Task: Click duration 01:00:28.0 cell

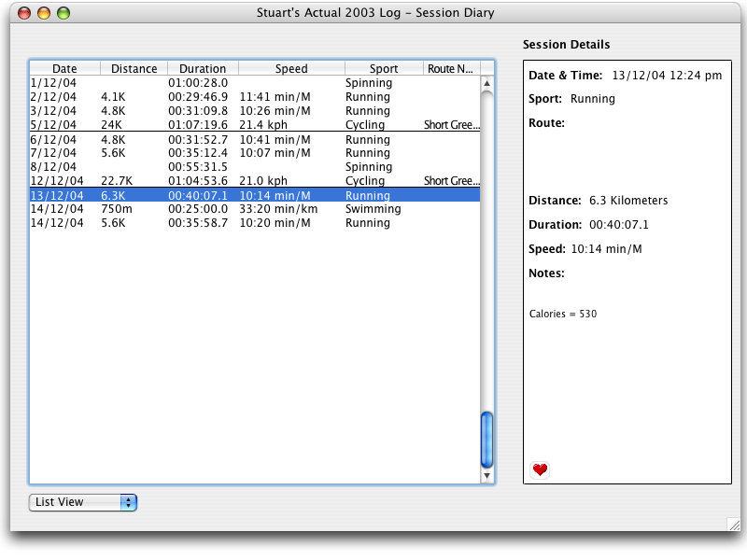Action: 198,83
